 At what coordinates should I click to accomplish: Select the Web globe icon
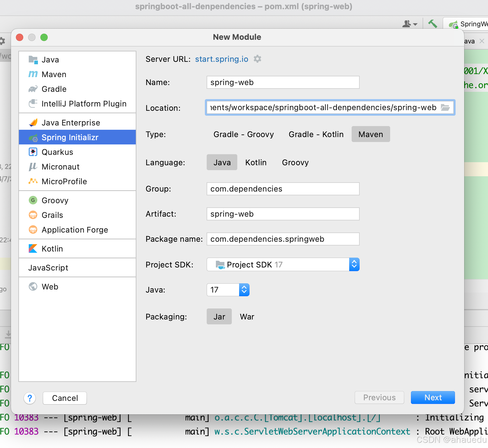[x=33, y=287]
